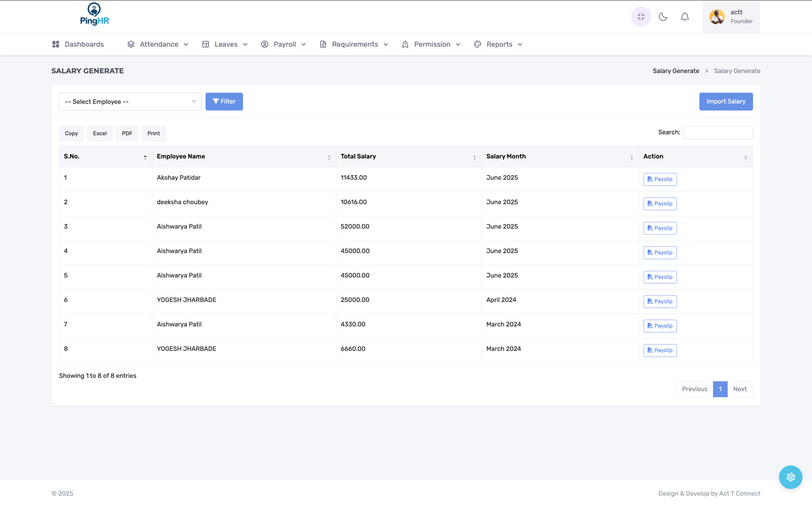Click the Filter button
812x508 pixels.
click(224, 102)
